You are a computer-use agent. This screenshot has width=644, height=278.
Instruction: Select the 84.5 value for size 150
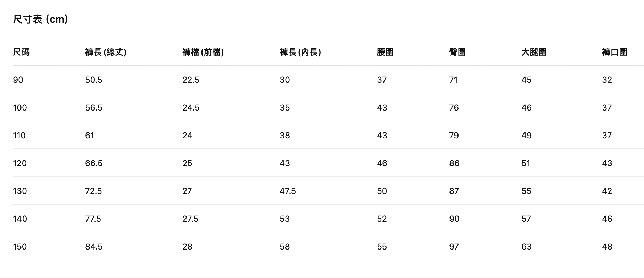pos(94,247)
